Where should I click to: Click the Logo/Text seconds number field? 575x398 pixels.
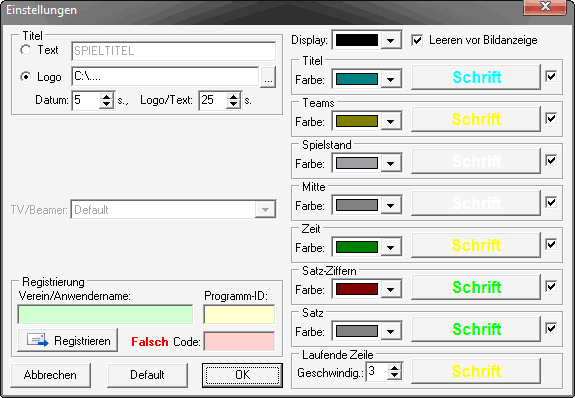pyautogui.click(x=213, y=100)
